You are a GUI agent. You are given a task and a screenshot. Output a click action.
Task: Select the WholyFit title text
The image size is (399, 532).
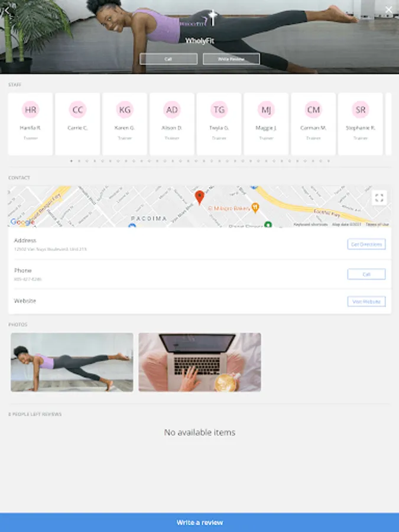200,41
